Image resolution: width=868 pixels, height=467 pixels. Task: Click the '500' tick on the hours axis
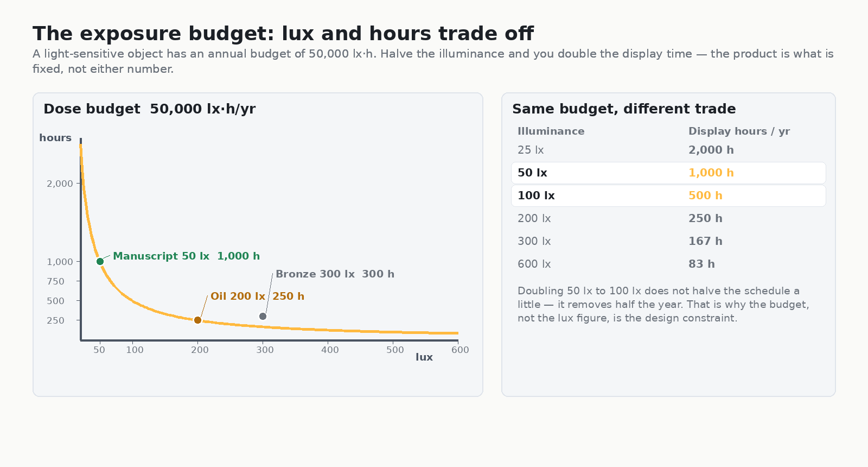click(x=55, y=301)
